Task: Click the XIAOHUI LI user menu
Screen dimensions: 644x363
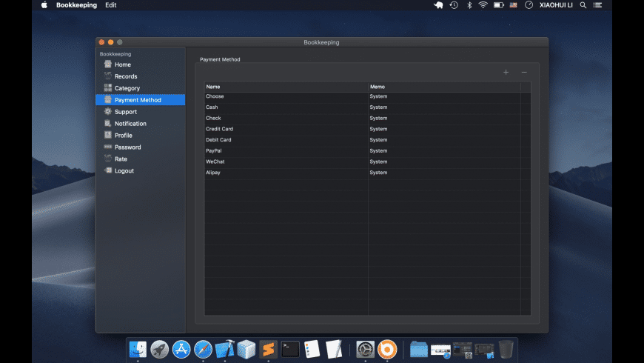Action: click(556, 5)
